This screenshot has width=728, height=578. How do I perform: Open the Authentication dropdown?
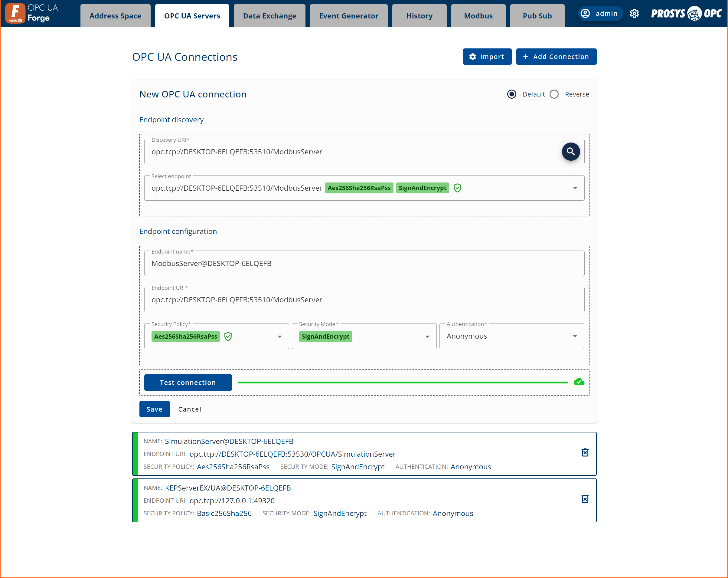[575, 336]
